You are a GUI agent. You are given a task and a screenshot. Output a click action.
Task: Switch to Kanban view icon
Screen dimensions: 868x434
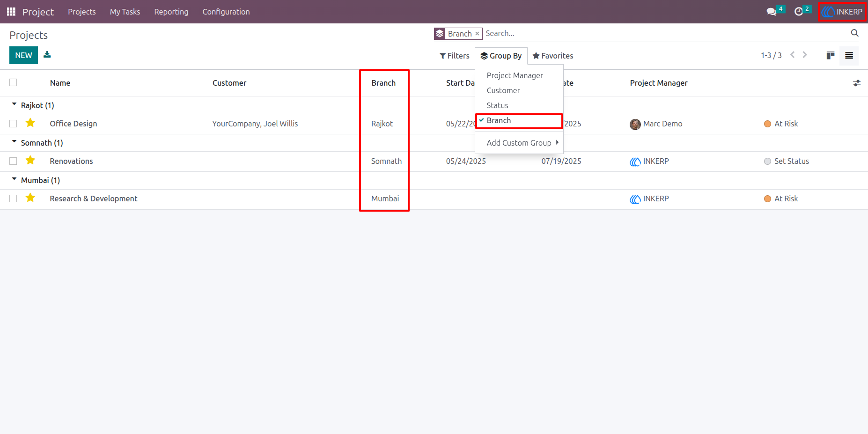point(831,56)
